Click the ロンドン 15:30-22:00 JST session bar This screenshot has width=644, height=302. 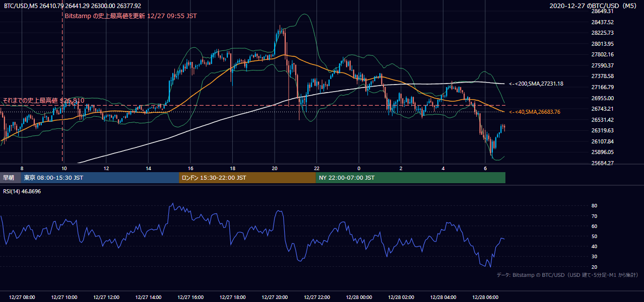pos(247,178)
